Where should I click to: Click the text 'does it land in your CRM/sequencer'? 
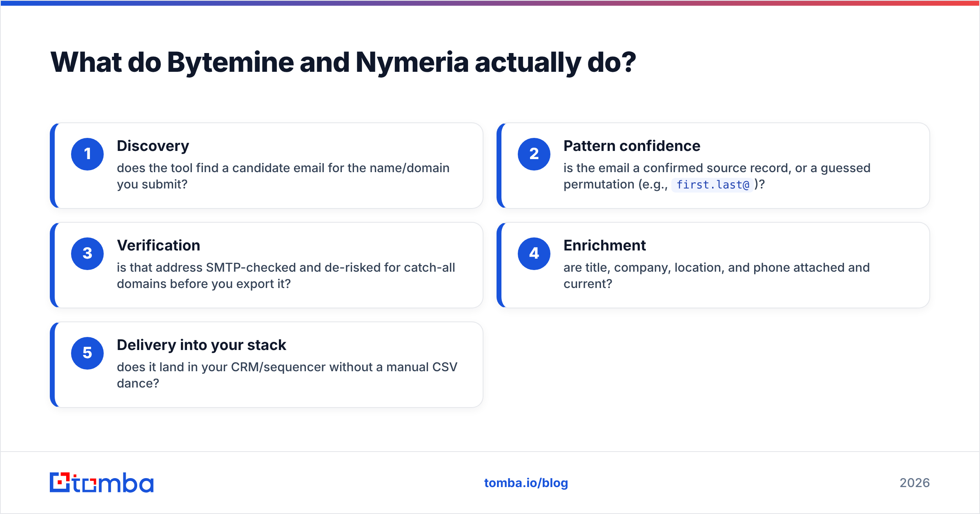(x=221, y=367)
